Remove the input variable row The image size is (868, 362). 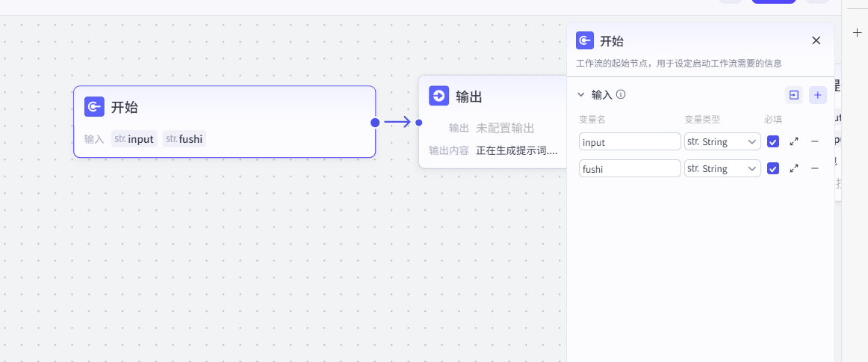pyautogui.click(x=815, y=141)
